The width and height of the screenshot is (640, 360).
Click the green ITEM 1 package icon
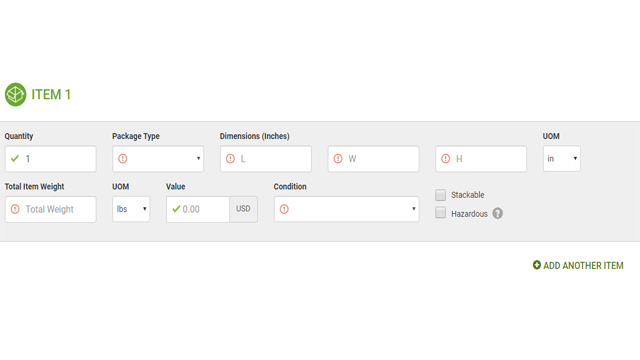click(x=16, y=95)
